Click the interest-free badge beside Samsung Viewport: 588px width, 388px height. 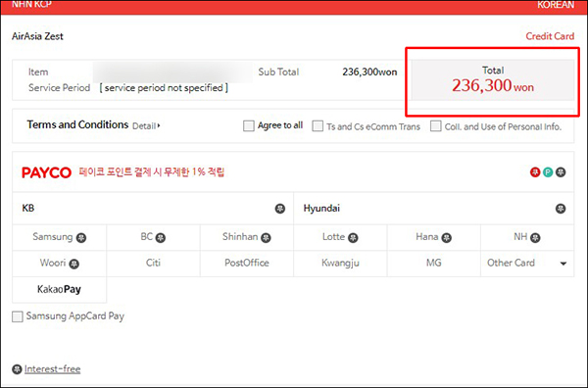[x=81, y=238]
